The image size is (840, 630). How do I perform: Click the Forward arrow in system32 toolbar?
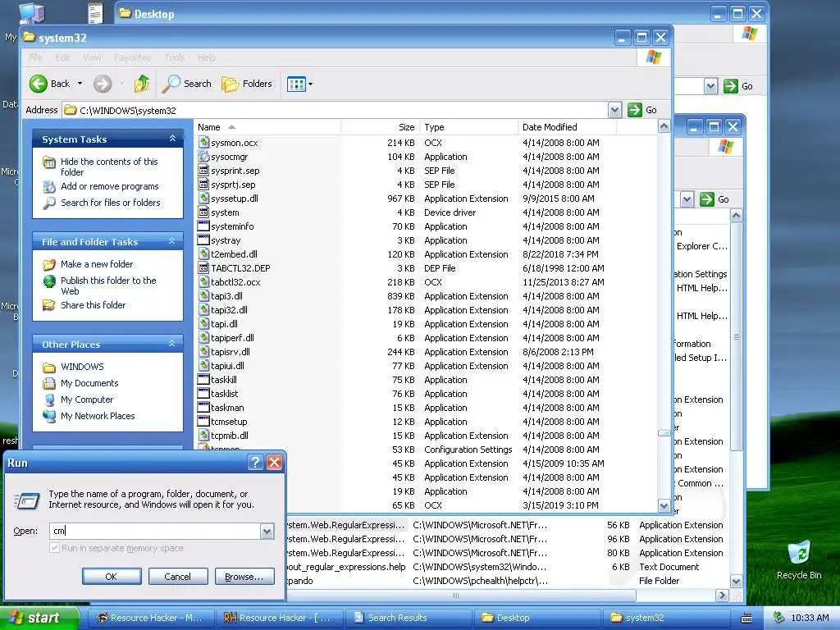[x=103, y=84]
